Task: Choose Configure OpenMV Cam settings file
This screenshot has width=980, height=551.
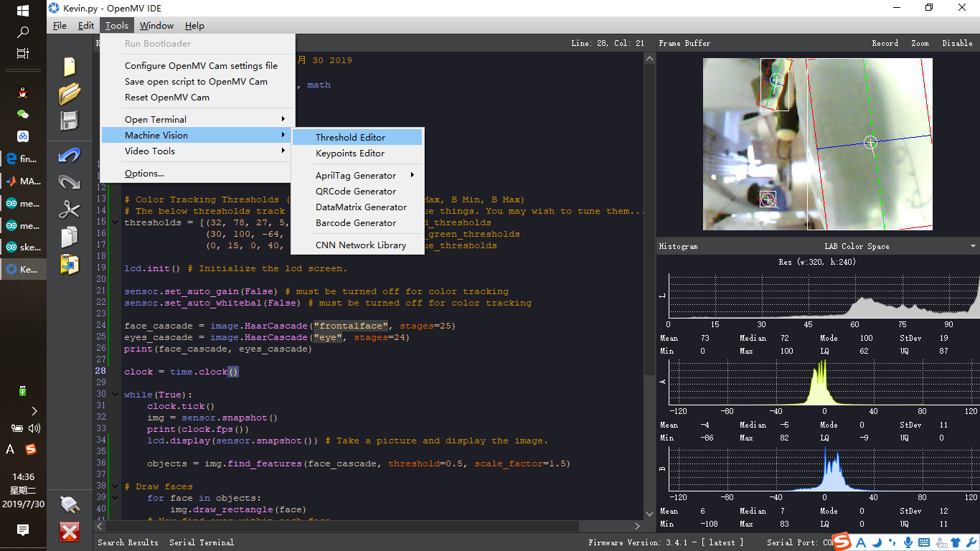Action: pyautogui.click(x=197, y=65)
